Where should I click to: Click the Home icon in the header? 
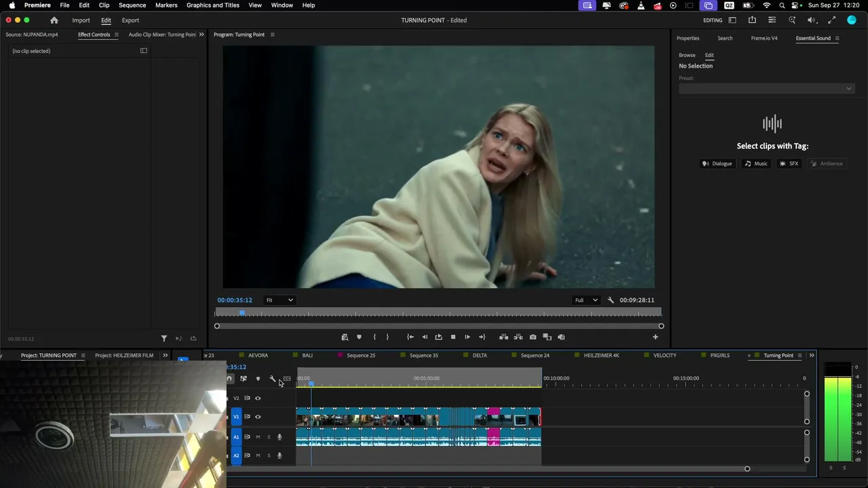coord(54,20)
